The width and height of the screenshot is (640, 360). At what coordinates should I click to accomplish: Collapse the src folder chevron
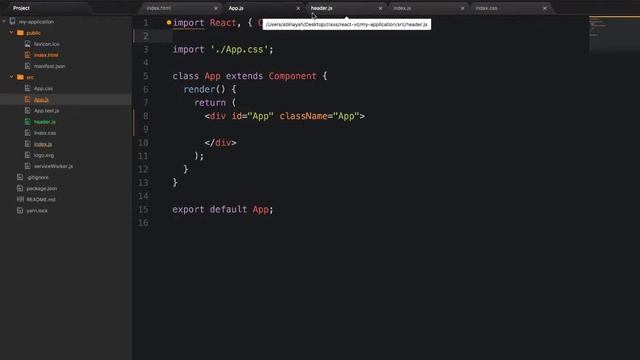click(11, 77)
